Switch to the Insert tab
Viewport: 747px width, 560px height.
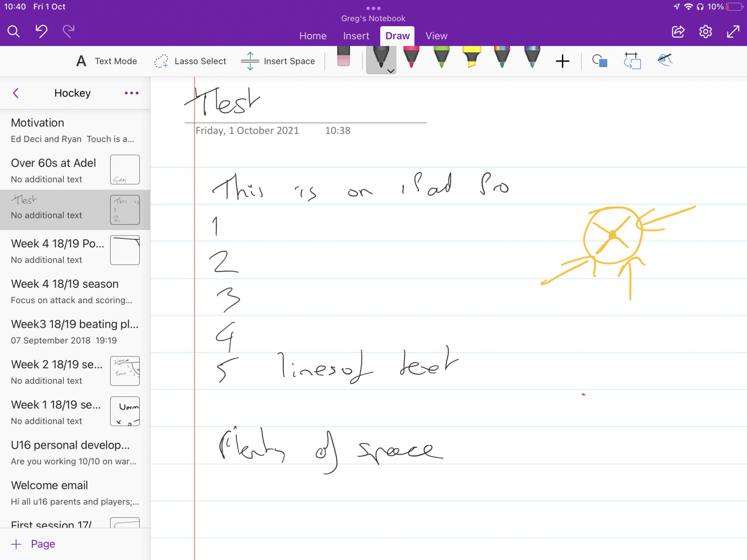tap(356, 36)
